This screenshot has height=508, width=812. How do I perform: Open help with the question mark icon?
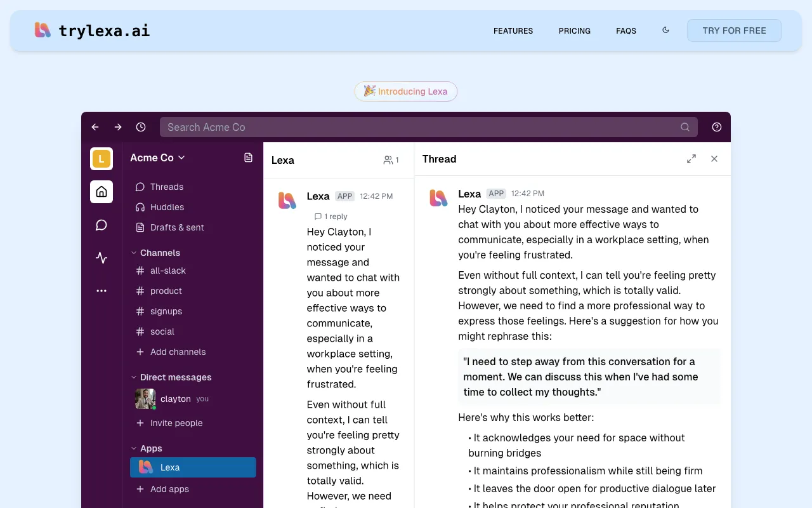pos(717,127)
